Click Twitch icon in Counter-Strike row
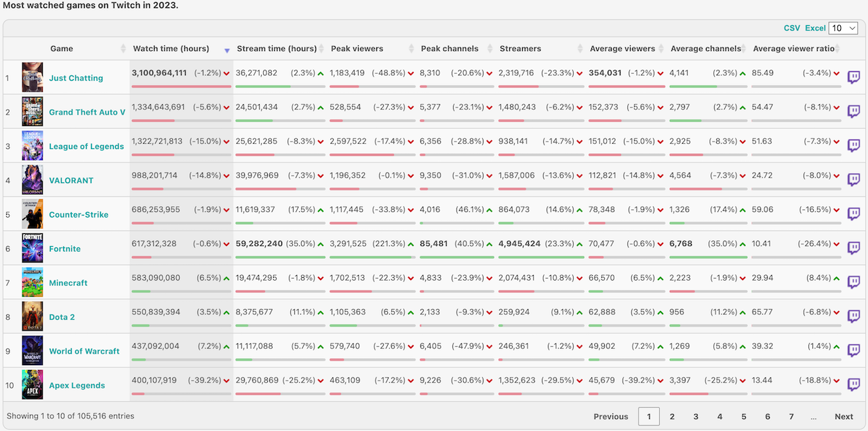Image resolution: width=868 pixels, height=431 pixels. pyautogui.click(x=854, y=214)
